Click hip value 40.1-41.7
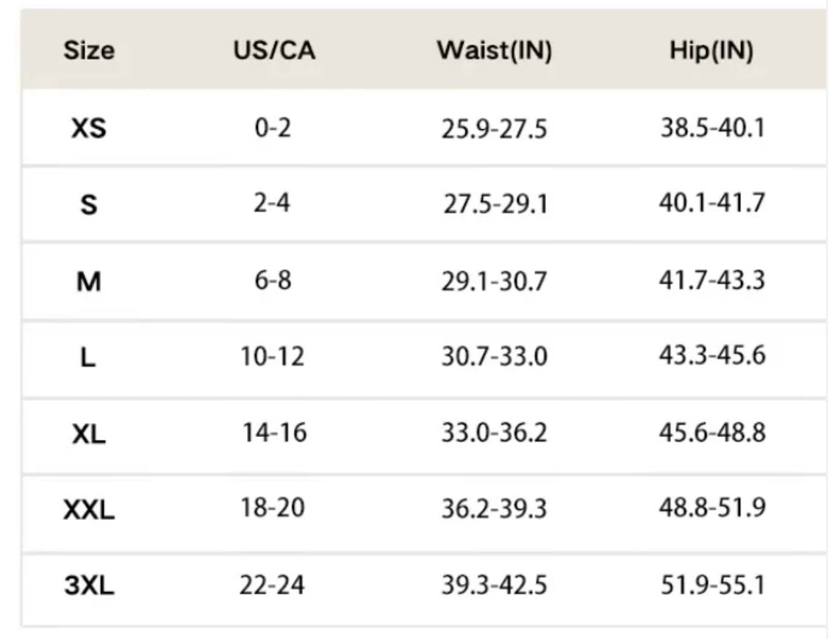The height and width of the screenshot is (639, 840). click(x=711, y=203)
